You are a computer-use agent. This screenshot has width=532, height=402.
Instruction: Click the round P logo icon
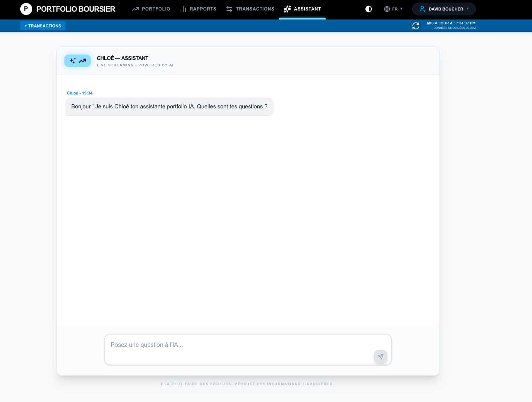[26, 9]
